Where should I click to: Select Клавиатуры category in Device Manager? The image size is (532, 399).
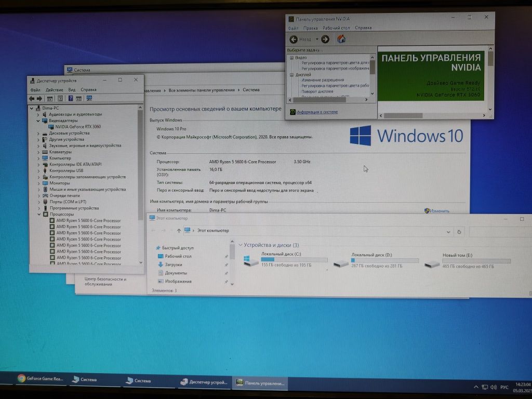click(60, 152)
